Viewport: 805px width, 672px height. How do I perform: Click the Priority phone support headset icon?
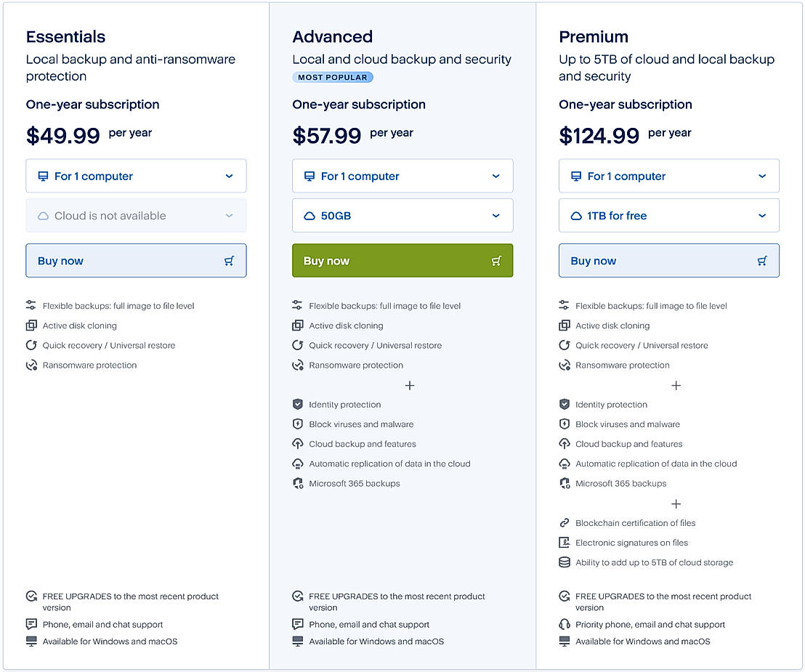pos(565,625)
